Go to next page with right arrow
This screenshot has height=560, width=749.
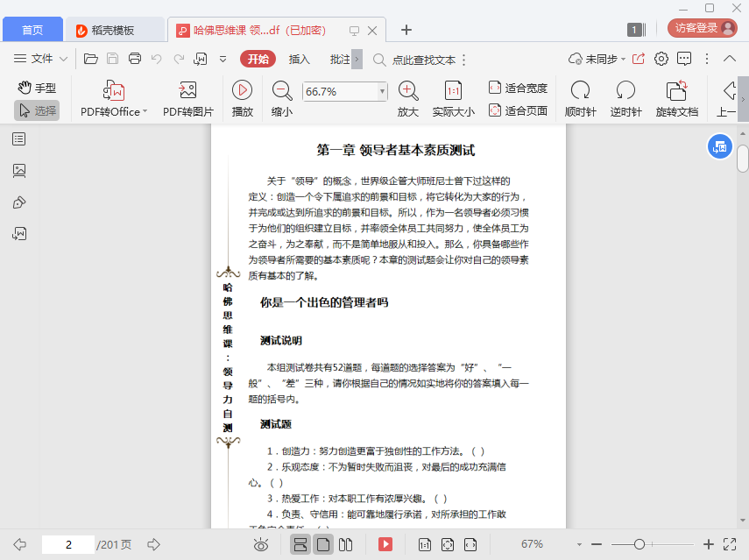[x=154, y=544]
